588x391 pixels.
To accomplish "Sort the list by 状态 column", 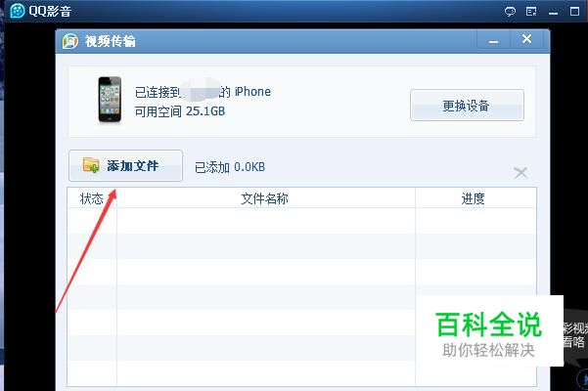I will (92, 198).
